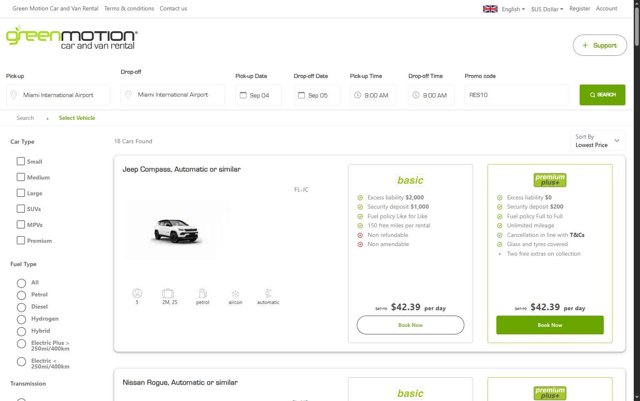This screenshot has height=401, width=640.
Task: Tick the SUVs checkbox
Action: tap(21, 209)
